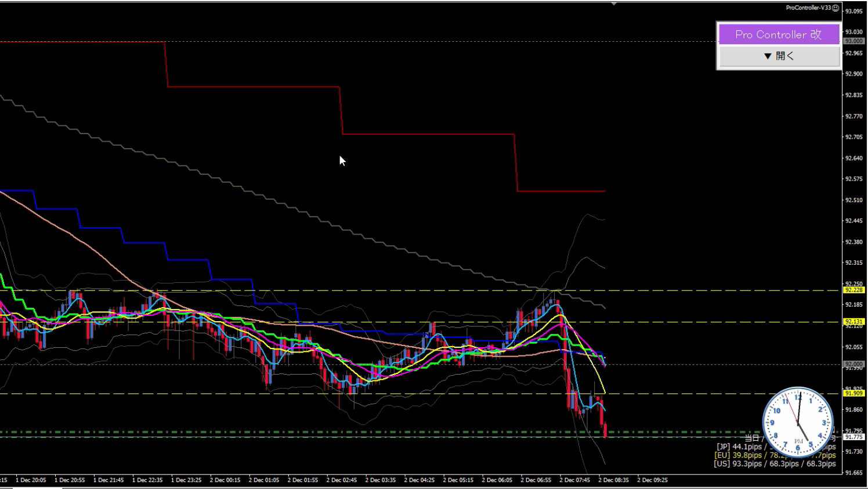Click the 2 Dec 09:25 time label

point(653,480)
